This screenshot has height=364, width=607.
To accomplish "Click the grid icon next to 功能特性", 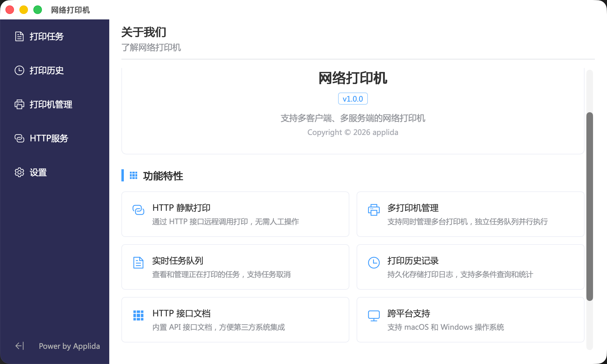I will [x=134, y=175].
